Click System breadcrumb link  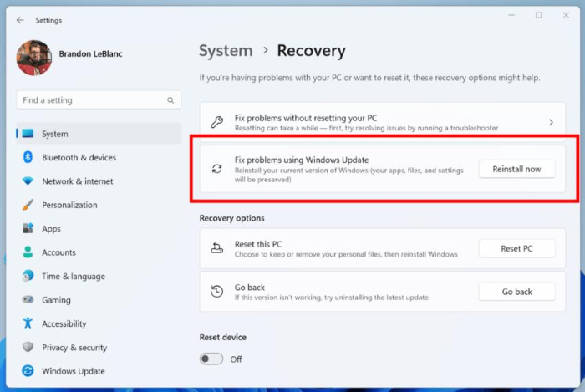(226, 51)
